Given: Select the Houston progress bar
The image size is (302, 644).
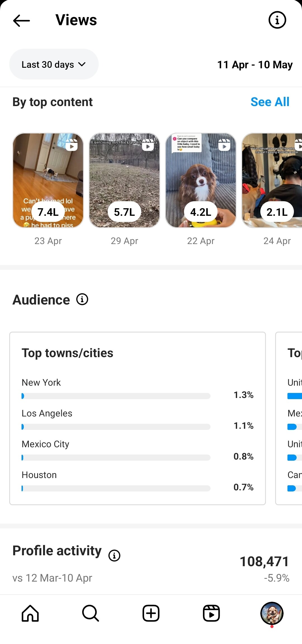Looking at the screenshot, I should click(x=116, y=488).
